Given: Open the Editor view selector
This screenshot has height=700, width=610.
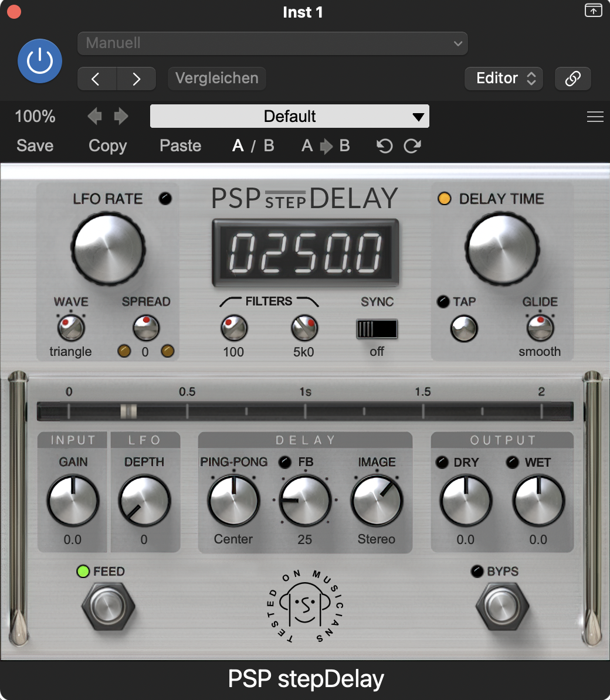Looking at the screenshot, I should (504, 79).
